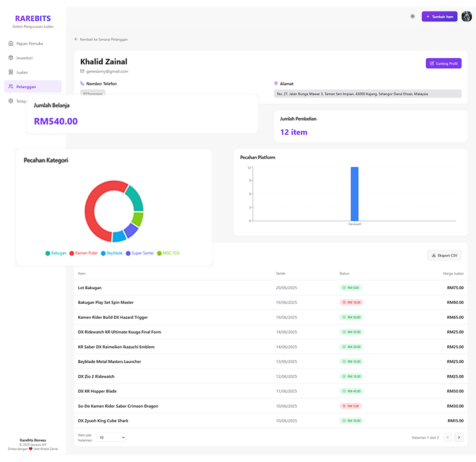Click the Papan Pemuka dashboard icon
The image size is (476, 462).
11,43
